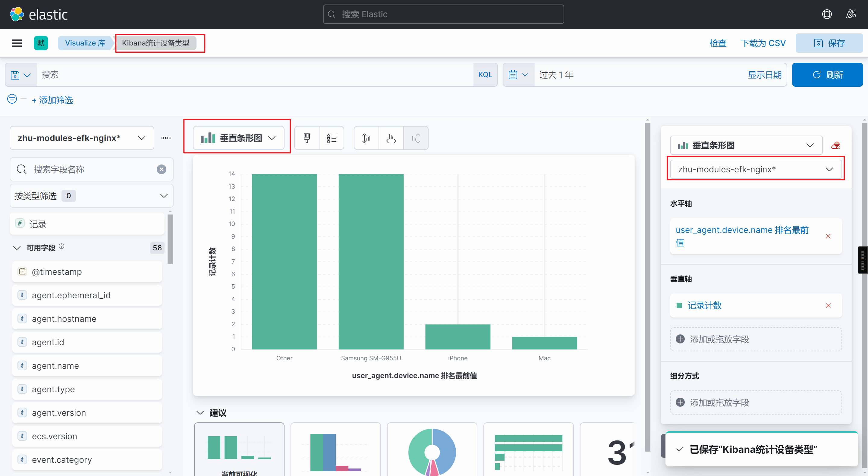Image resolution: width=868 pixels, height=476 pixels.
Task: Select the stacked bar suggestion thumbnail
Action: tap(336, 449)
